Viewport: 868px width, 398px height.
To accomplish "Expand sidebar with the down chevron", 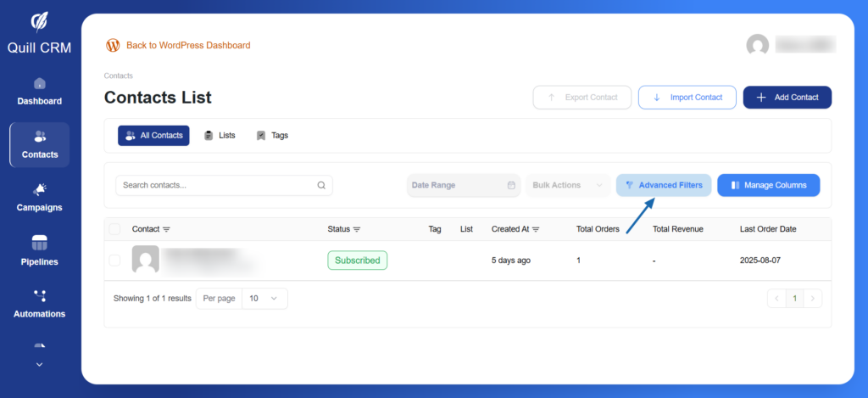I will point(39,364).
